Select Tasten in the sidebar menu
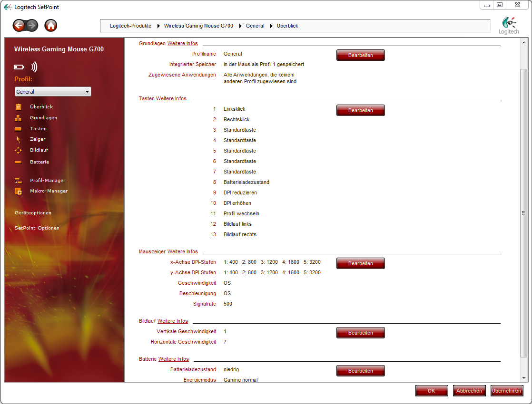The image size is (532, 404). tap(38, 129)
